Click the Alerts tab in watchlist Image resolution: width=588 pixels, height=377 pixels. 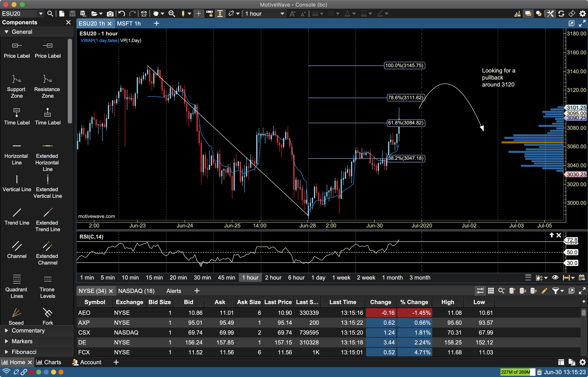pos(173,290)
